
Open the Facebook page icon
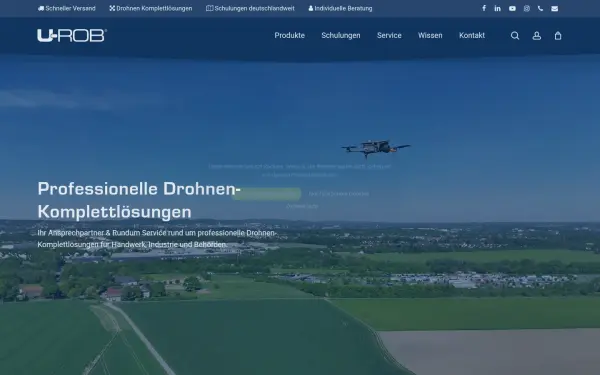pos(484,8)
